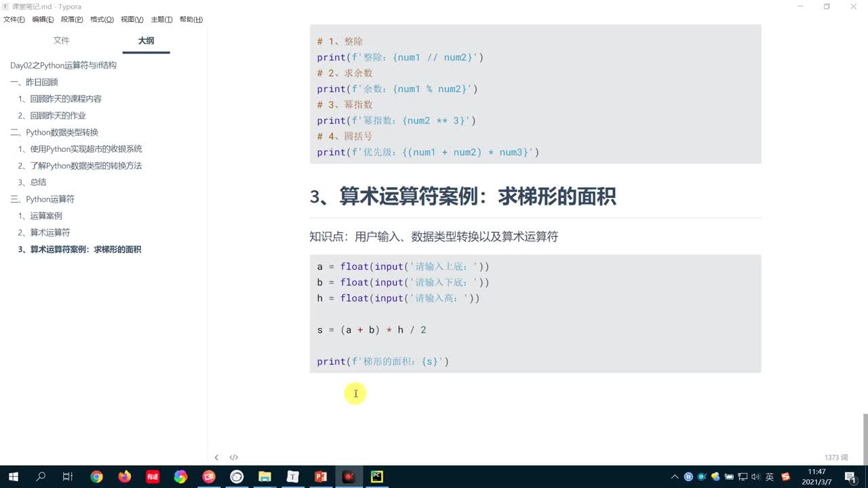
Task: Go to 三、Python运算符 outline item
Action: click(43, 199)
